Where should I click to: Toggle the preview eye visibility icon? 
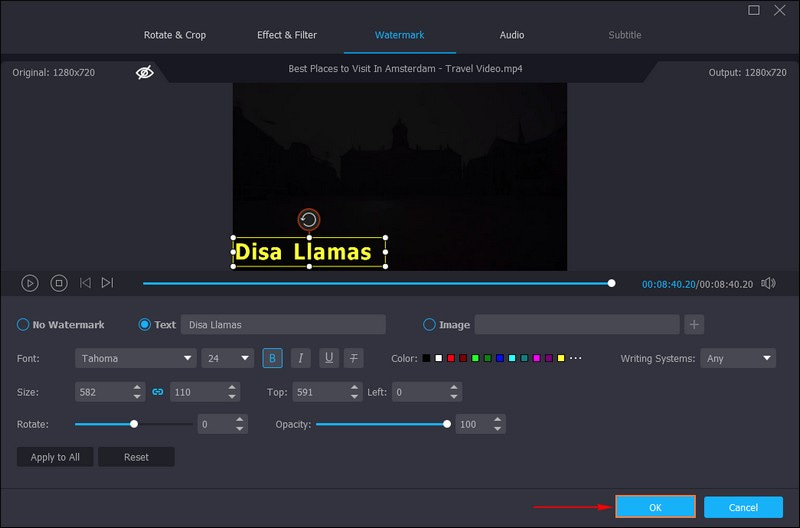[x=145, y=72]
